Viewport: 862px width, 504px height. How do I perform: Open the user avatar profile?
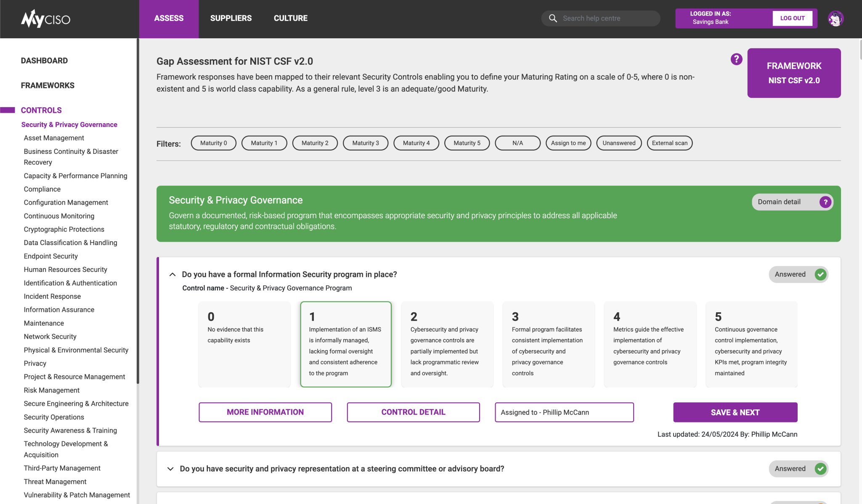pos(835,18)
